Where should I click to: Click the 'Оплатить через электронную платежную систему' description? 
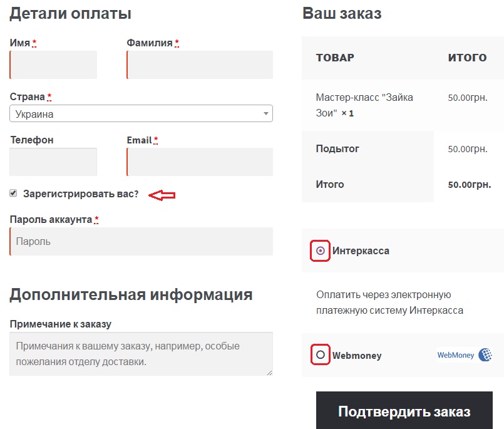tap(389, 302)
